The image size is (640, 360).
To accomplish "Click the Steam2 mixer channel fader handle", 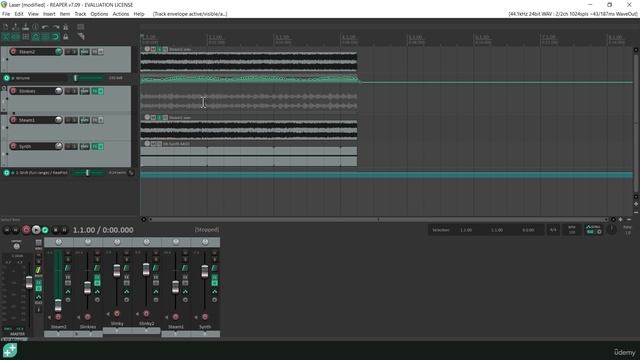I will tap(58, 305).
